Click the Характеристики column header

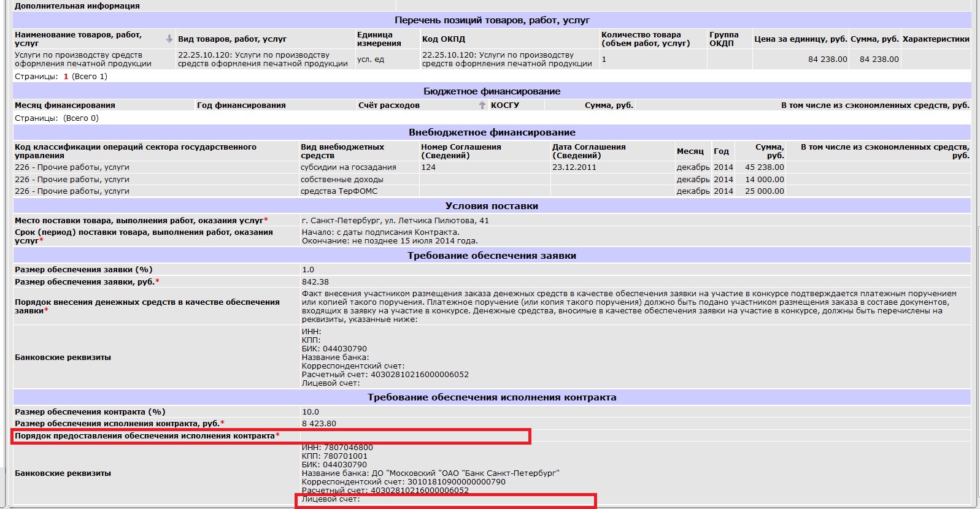tap(936, 39)
